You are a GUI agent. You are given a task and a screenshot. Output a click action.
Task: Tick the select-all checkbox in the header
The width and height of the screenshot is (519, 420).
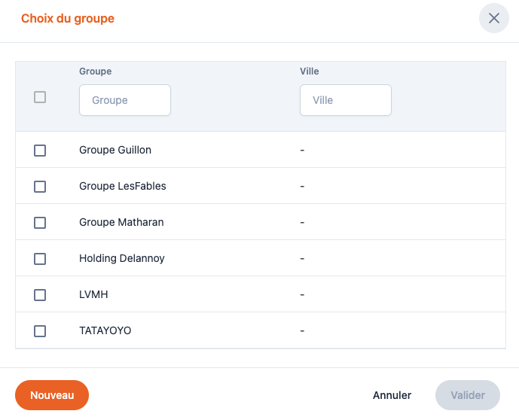[x=40, y=97]
